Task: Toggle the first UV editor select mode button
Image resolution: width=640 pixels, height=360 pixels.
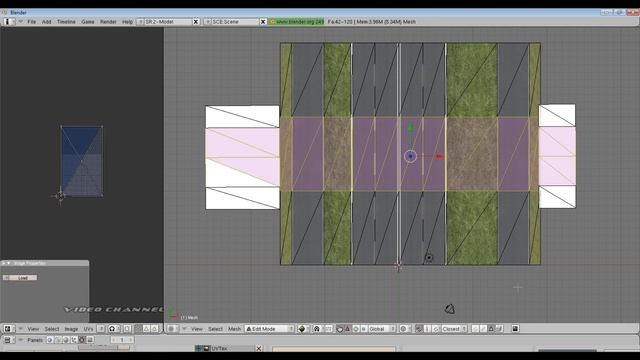Action: (x=138, y=329)
